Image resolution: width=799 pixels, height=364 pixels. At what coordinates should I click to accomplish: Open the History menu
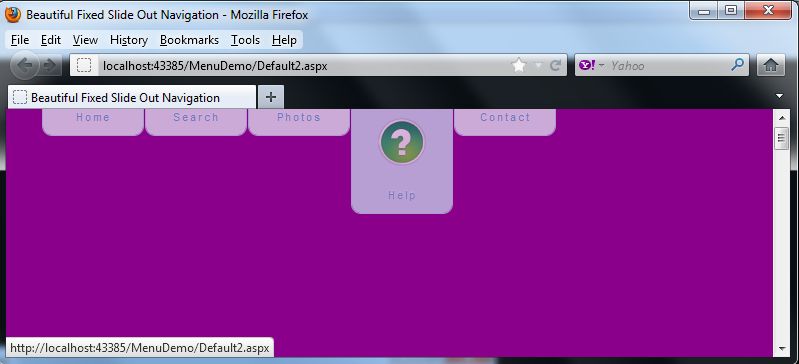click(x=129, y=40)
